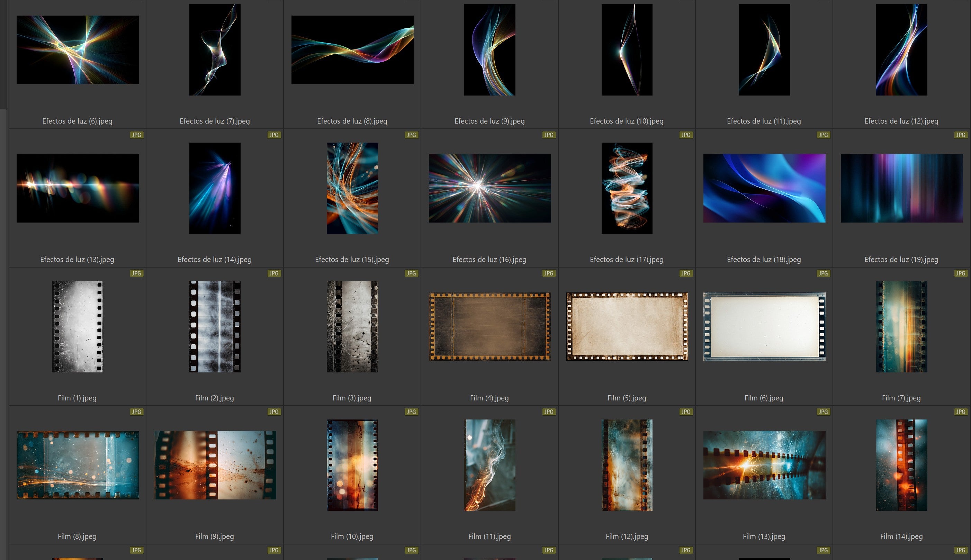Select the Efectos de luz (16).jpeg starburst thumbnail

click(489, 188)
